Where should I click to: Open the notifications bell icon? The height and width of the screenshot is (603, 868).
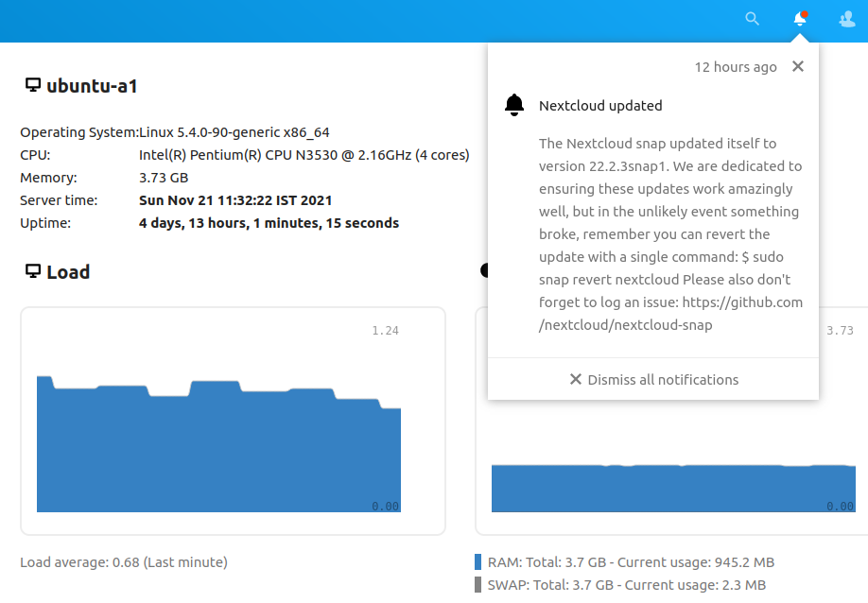(799, 19)
